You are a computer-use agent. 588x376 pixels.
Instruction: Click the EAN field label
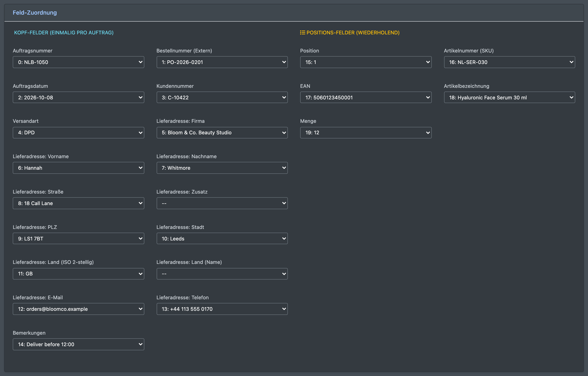click(305, 86)
